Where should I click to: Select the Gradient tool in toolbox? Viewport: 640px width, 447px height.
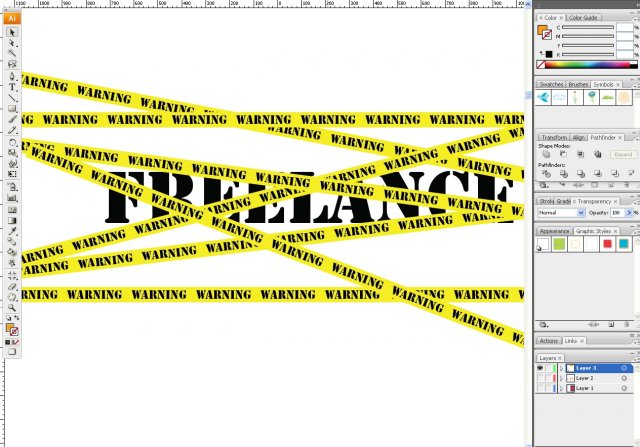point(12,220)
